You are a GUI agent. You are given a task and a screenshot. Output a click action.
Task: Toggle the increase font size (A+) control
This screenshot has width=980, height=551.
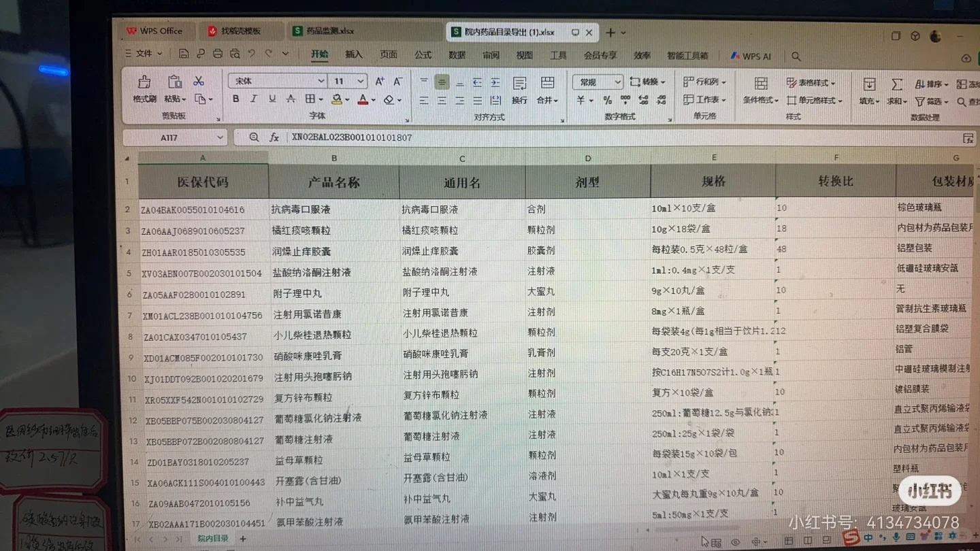[378, 80]
